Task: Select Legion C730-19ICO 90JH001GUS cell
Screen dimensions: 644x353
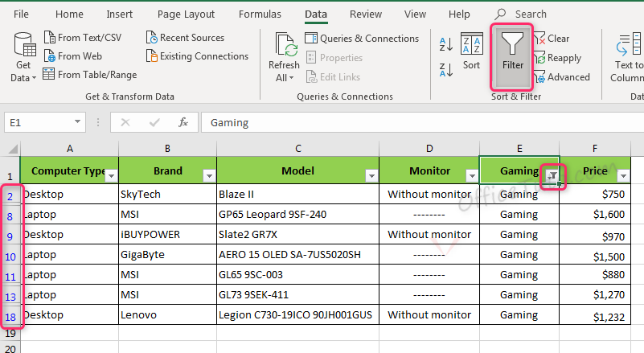Action: pyautogui.click(x=297, y=314)
